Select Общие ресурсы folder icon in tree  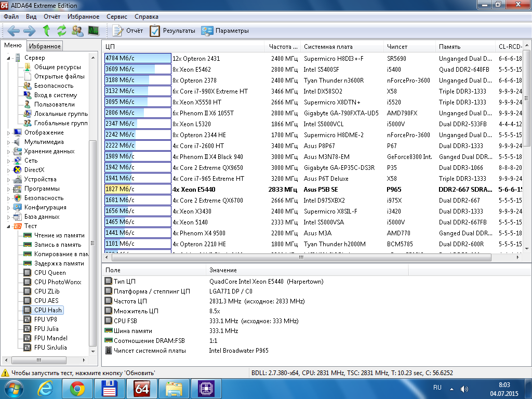point(28,67)
